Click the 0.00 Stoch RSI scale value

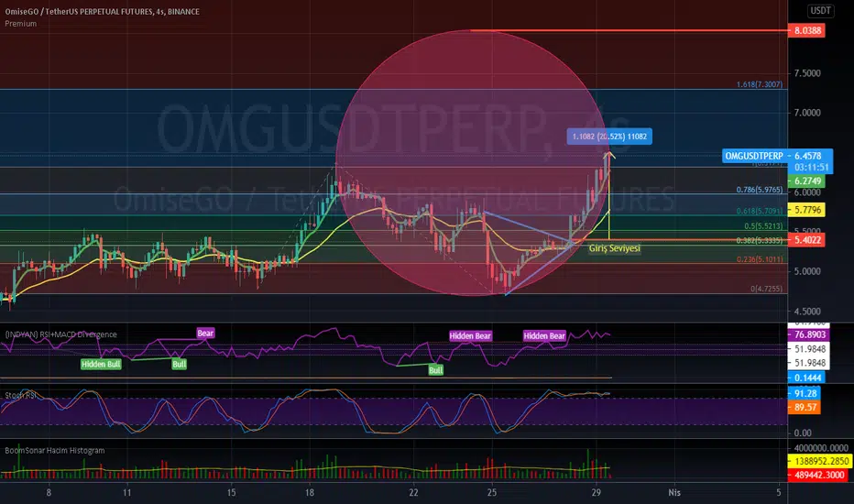pyautogui.click(x=803, y=433)
